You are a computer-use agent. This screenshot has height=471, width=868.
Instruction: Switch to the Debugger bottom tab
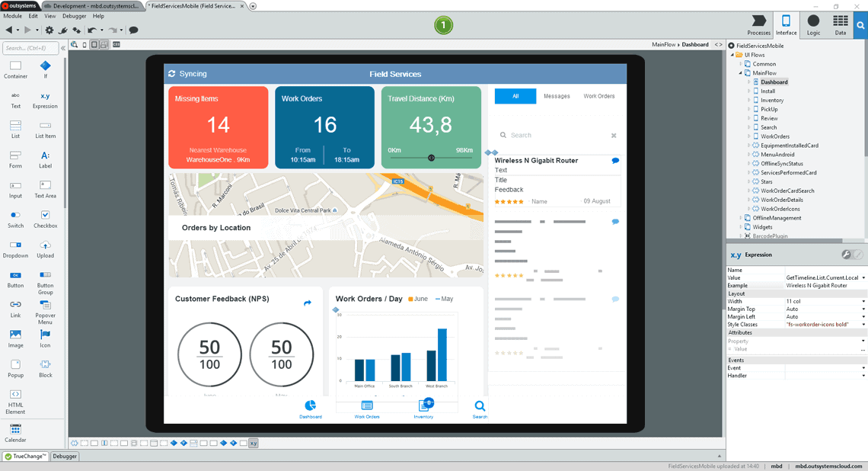(x=65, y=456)
